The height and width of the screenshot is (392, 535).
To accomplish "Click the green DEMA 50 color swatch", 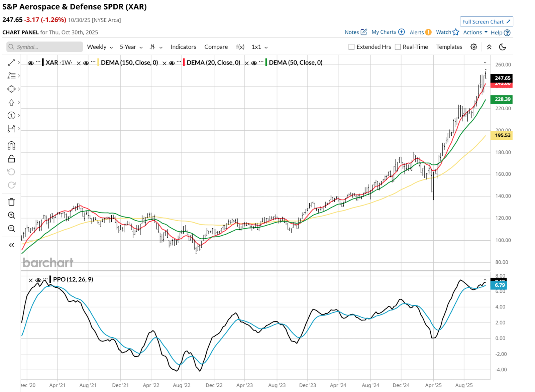I will [x=266, y=62].
